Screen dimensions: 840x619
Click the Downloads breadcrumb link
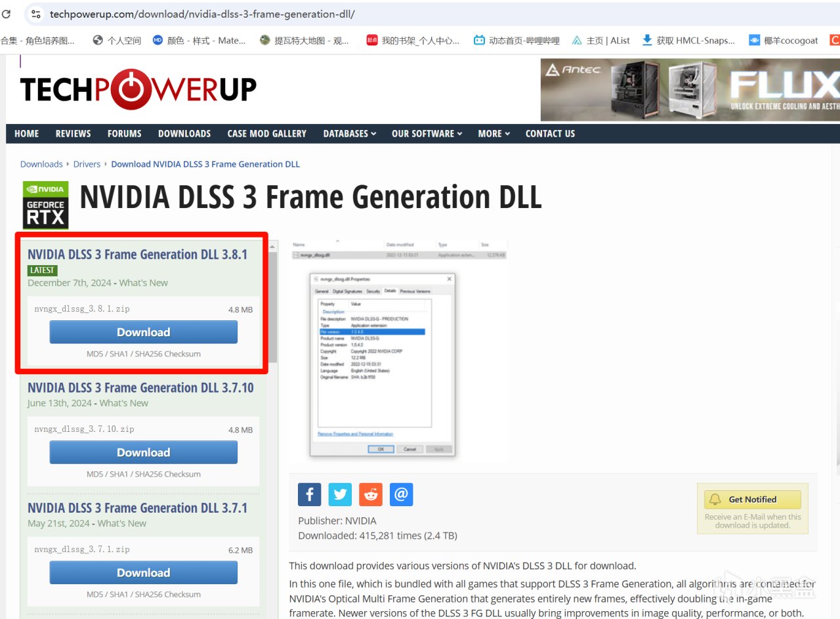click(41, 164)
